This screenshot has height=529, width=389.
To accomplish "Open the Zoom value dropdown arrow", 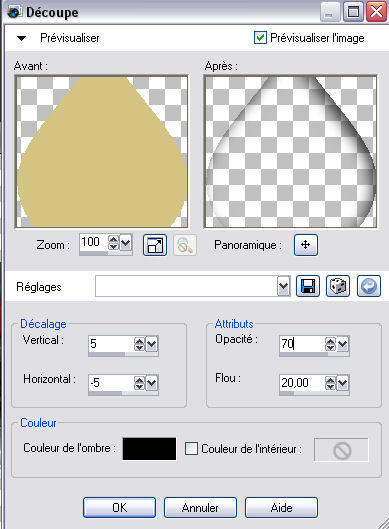I will (126, 242).
